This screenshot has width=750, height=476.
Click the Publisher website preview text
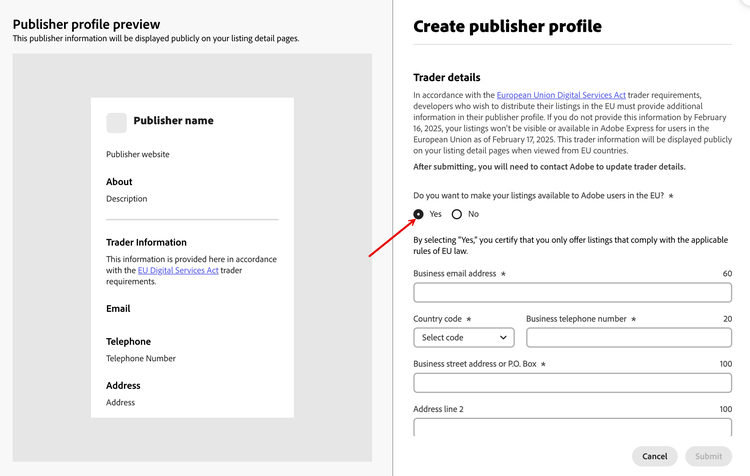pyautogui.click(x=138, y=155)
